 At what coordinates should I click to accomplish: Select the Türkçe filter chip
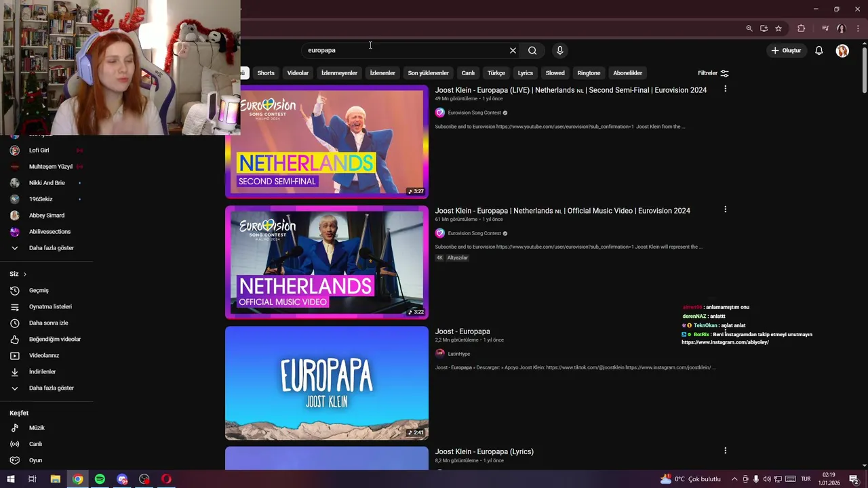(496, 73)
